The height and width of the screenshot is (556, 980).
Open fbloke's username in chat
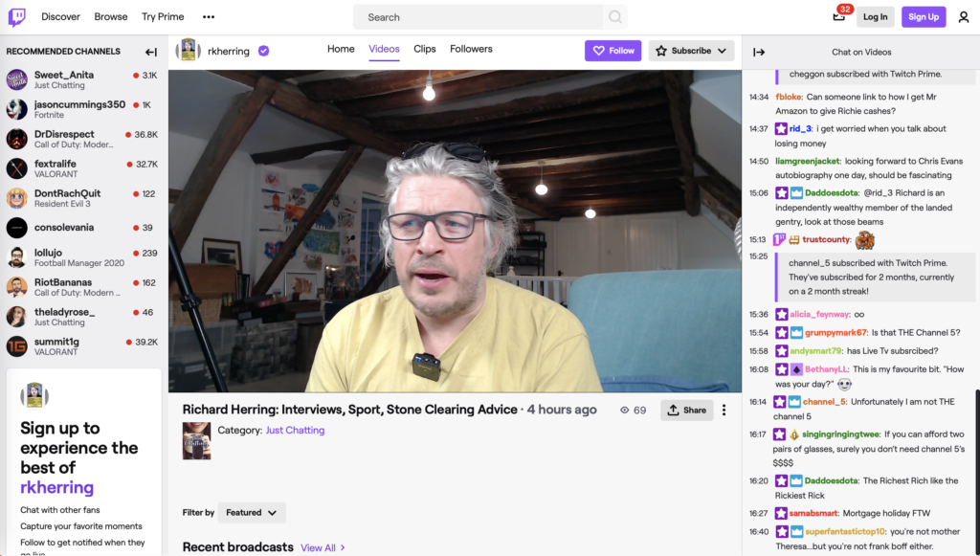789,97
